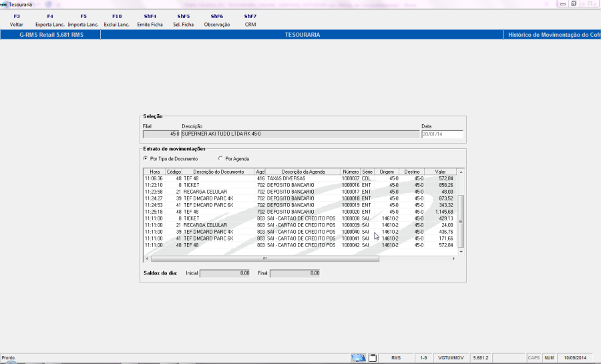The height and width of the screenshot is (364, 601).
Task: Click the F3 Voltar toolbar button
Action: (17, 20)
